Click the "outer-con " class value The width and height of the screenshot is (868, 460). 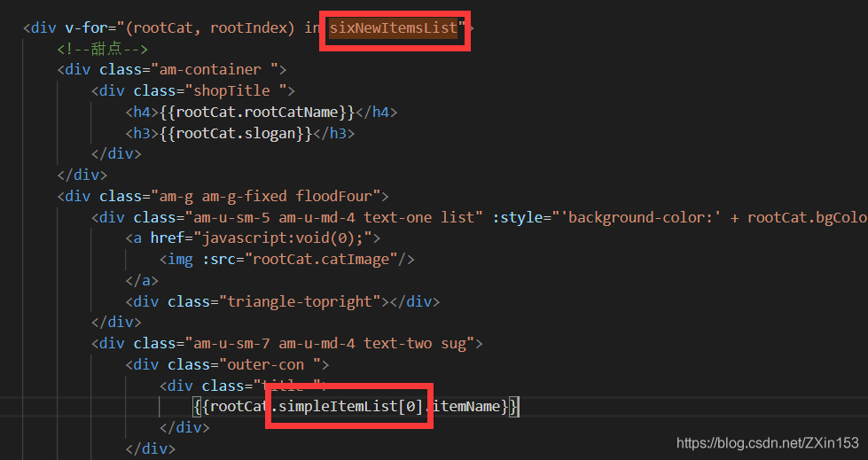[270, 365]
